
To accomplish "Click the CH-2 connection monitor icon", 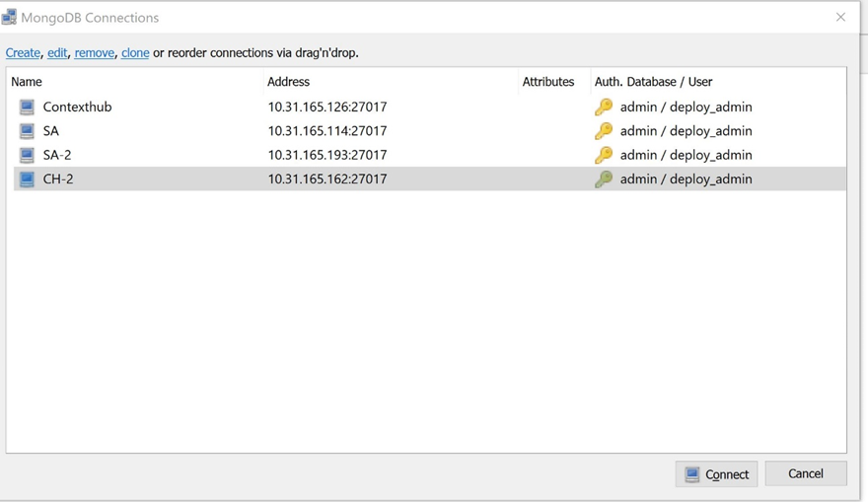I will (27, 179).
